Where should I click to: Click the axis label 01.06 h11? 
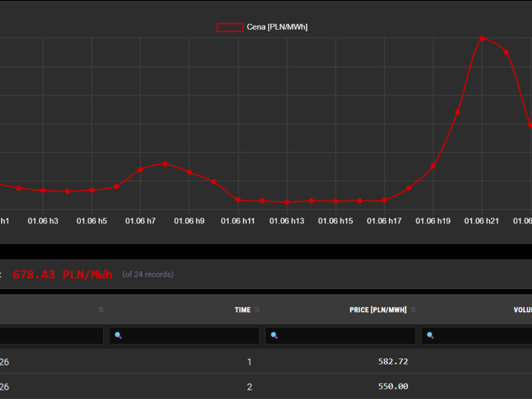tap(237, 221)
